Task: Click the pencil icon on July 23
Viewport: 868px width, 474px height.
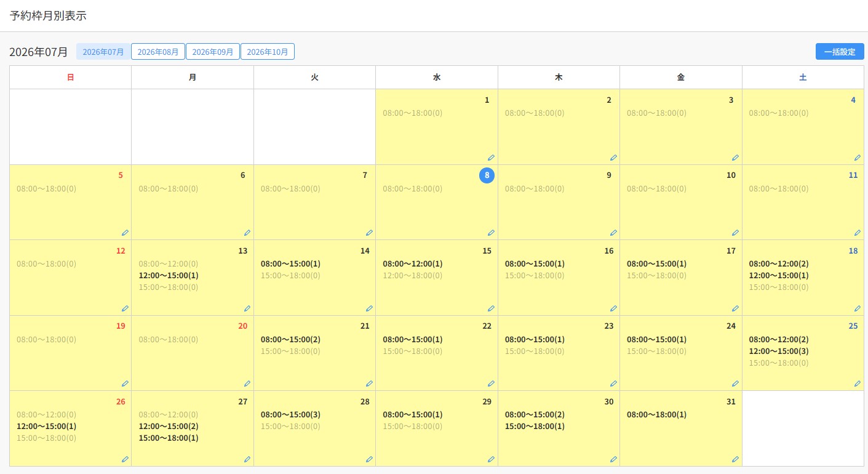Action: pos(613,384)
